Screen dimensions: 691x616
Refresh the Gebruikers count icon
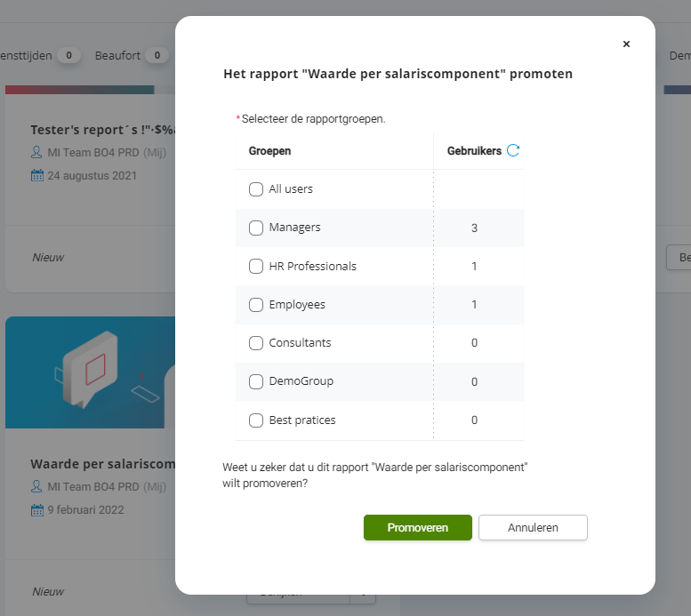(x=513, y=150)
